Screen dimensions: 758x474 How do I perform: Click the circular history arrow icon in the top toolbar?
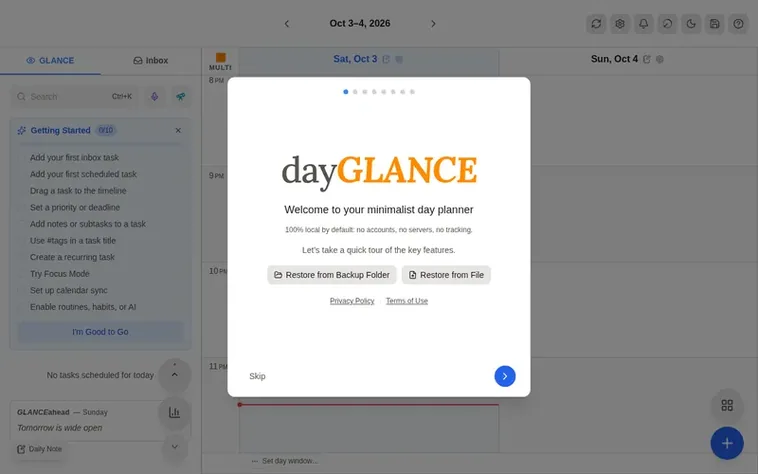(x=667, y=24)
